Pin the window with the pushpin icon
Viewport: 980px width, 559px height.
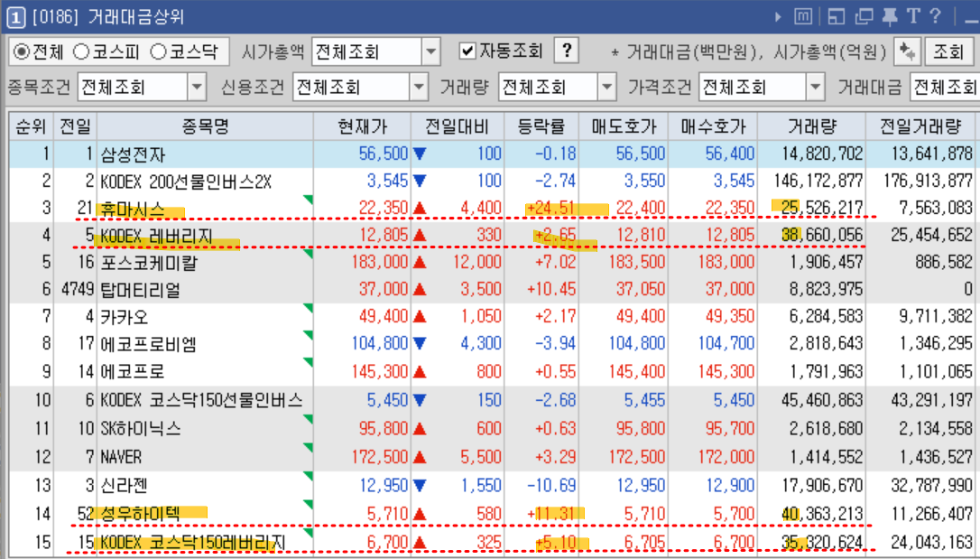point(890,17)
